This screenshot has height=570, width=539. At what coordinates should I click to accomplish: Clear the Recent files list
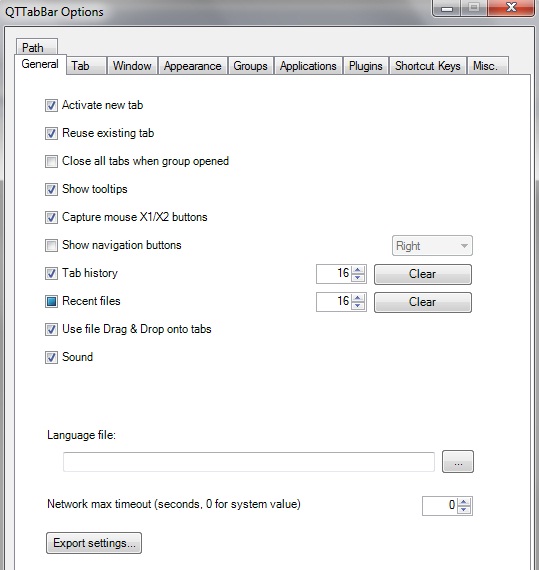click(423, 302)
